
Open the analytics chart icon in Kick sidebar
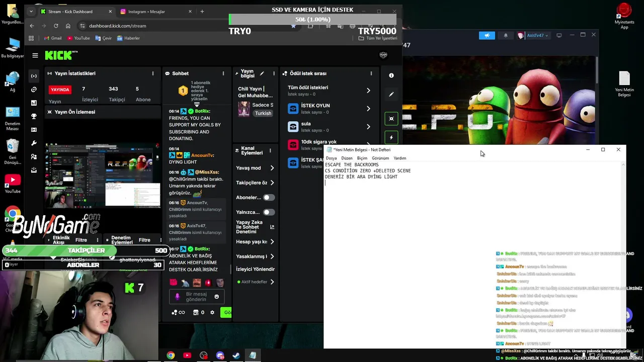pos(34,103)
